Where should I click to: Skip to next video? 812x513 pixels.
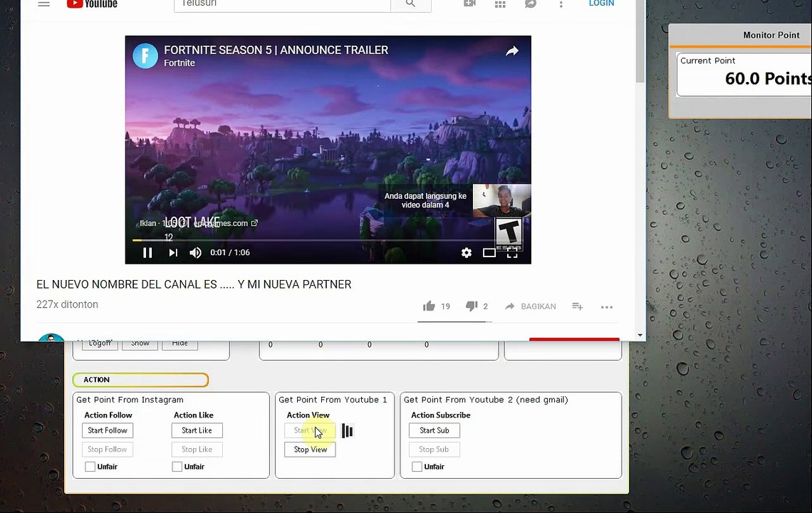click(173, 252)
